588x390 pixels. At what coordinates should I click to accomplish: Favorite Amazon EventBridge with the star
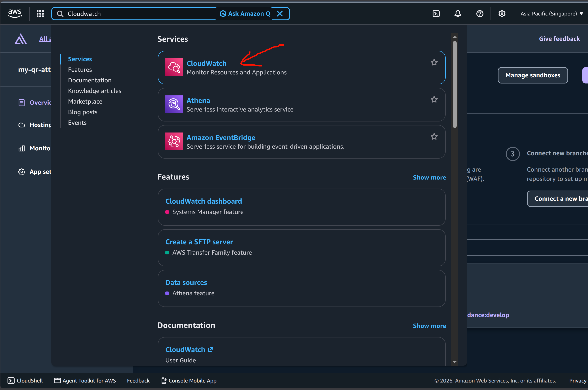tap(434, 136)
